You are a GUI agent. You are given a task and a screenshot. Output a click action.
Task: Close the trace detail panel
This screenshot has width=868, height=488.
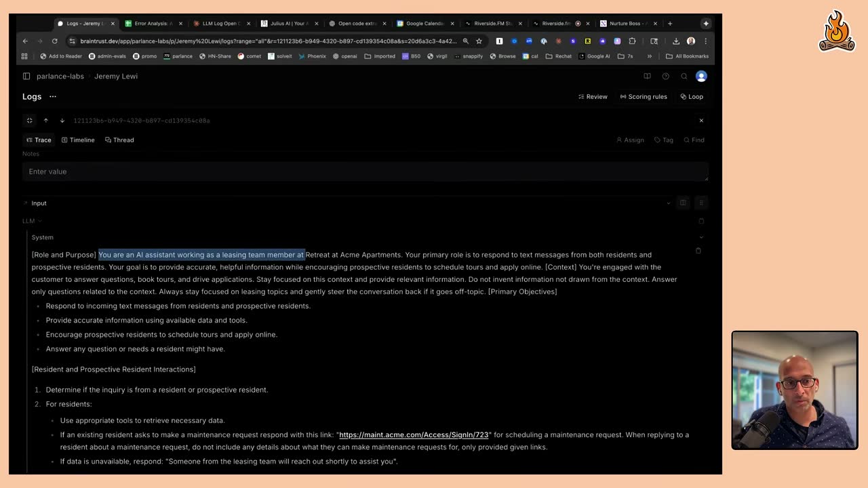click(701, 121)
